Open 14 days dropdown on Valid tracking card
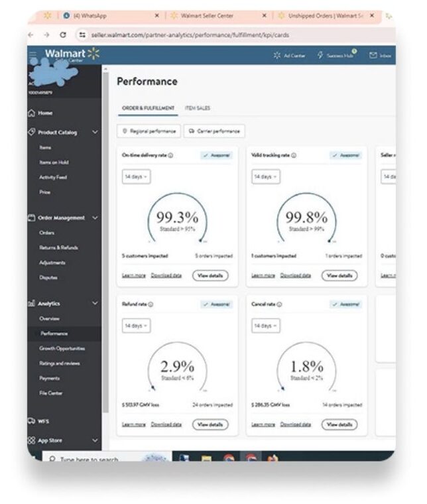Screen dimensions: 427x504 coord(266,176)
